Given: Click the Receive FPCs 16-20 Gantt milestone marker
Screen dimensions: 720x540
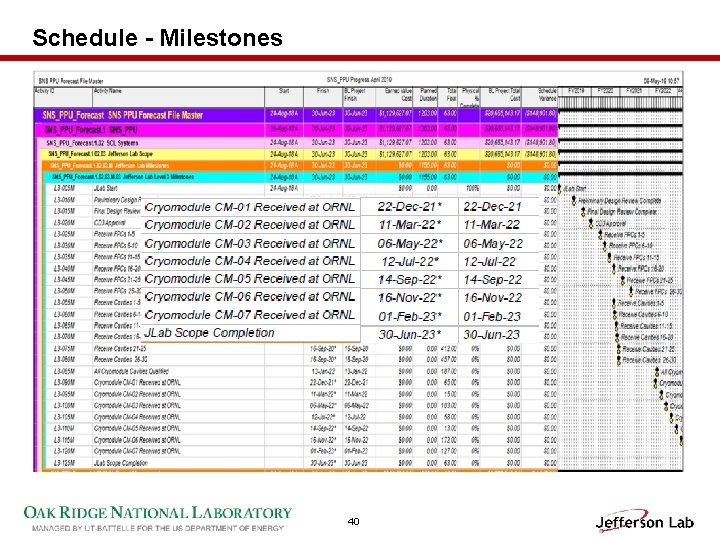Looking at the screenshot, I should pos(614,269).
